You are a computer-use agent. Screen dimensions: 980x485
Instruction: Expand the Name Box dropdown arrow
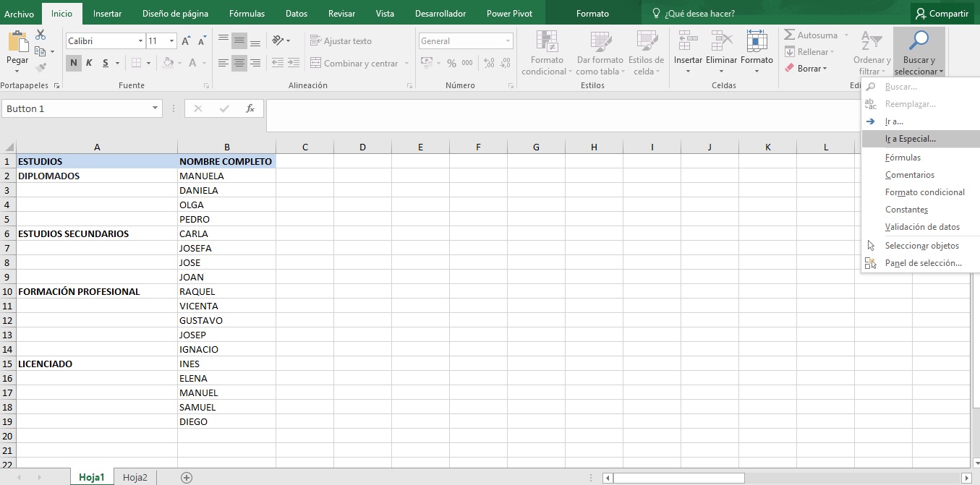pyautogui.click(x=155, y=108)
